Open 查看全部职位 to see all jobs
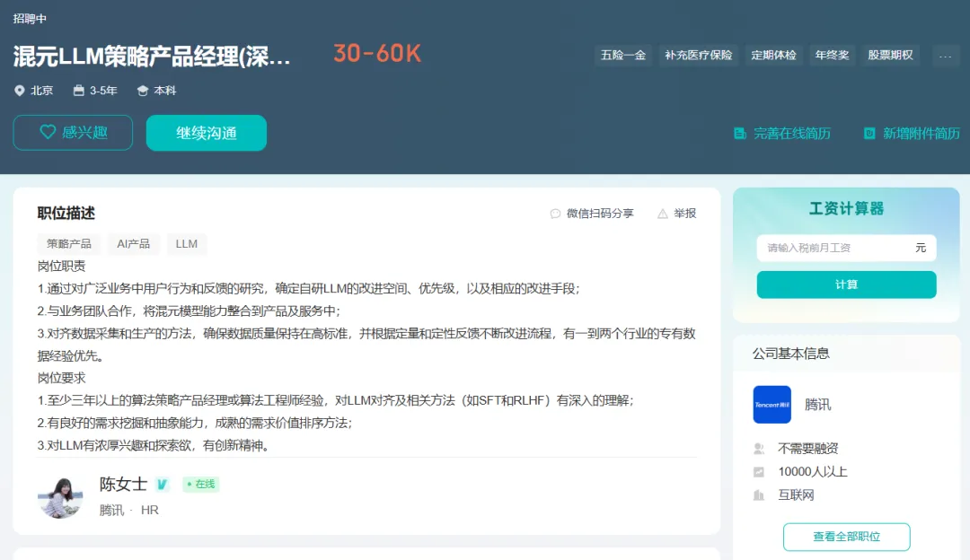The image size is (970, 560). pyautogui.click(x=846, y=537)
